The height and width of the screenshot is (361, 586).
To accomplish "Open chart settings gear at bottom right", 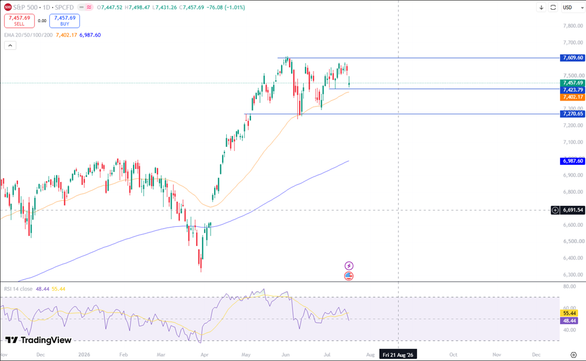I will [574, 355].
